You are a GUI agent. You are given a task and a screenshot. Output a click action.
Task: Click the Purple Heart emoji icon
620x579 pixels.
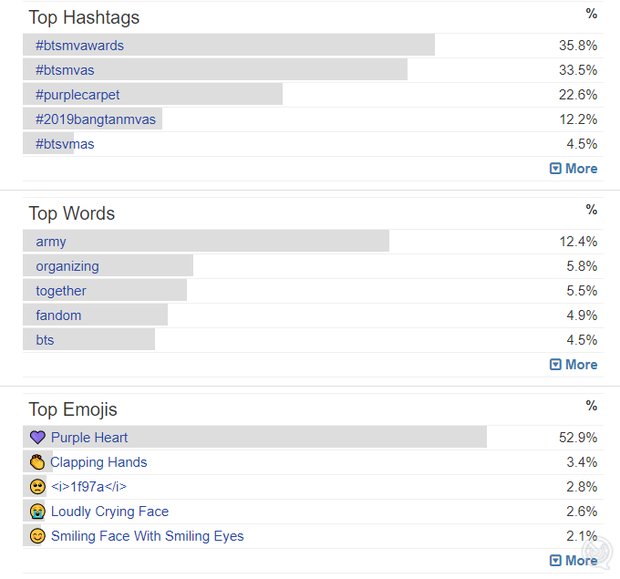click(x=38, y=437)
